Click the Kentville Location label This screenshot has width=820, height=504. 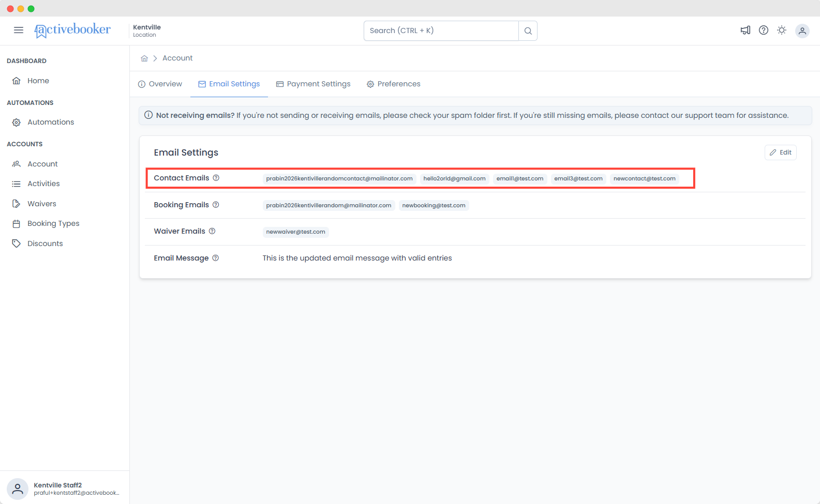point(147,30)
